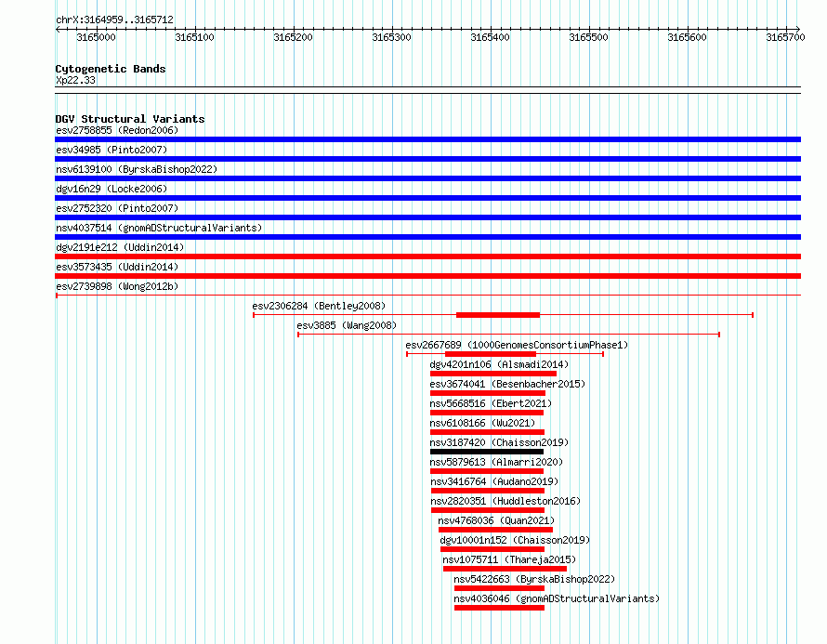The height and width of the screenshot is (644, 827).
Task: Click the esv34985 (Pinto2007) variant label
Action: (112, 150)
